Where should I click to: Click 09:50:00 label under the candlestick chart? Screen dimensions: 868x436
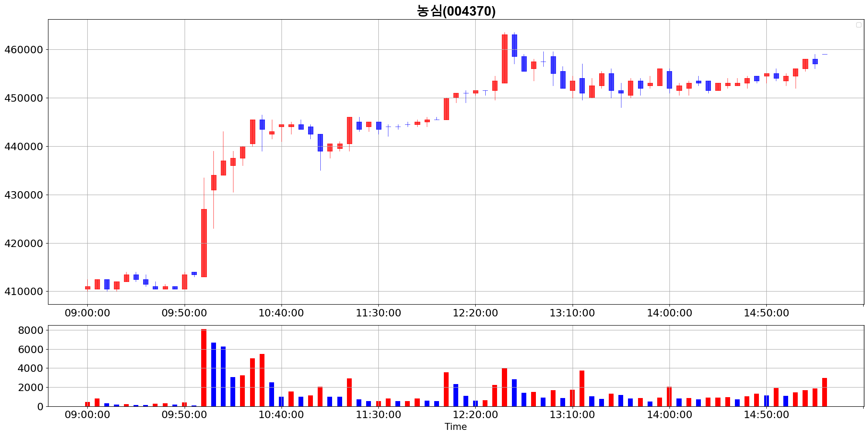[x=184, y=313]
